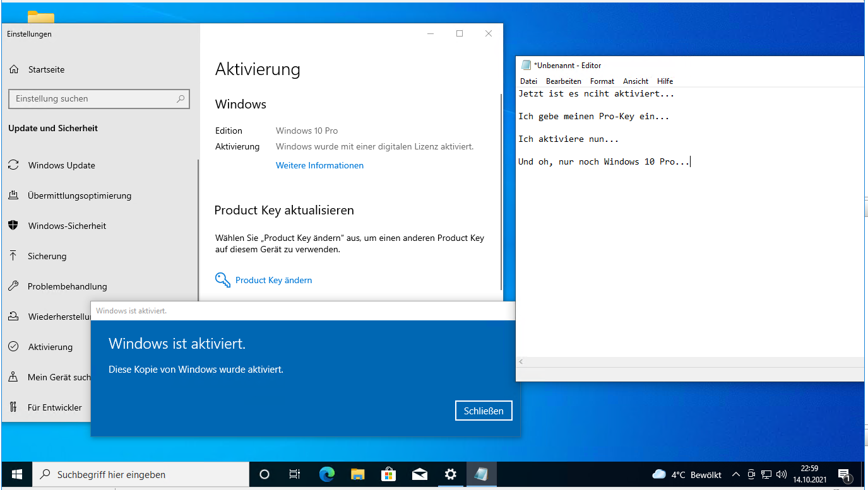Open Startseite home icon in Einstellungen
This screenshot has width=868, height=490.
click(14, 69)
